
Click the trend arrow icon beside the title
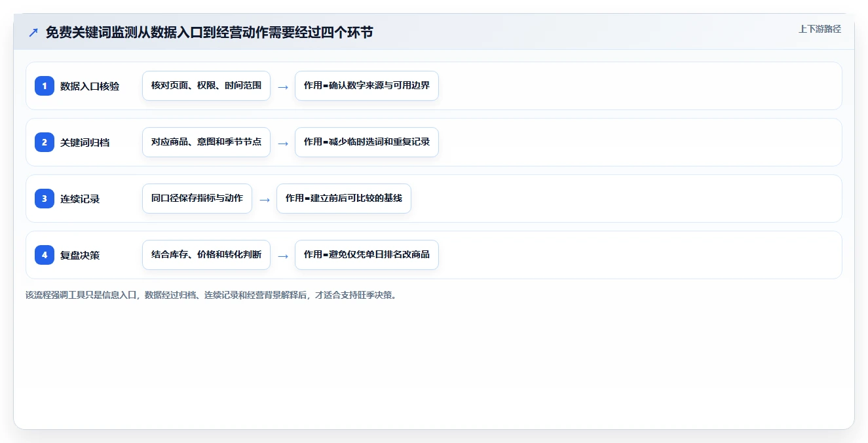point(33,32)
